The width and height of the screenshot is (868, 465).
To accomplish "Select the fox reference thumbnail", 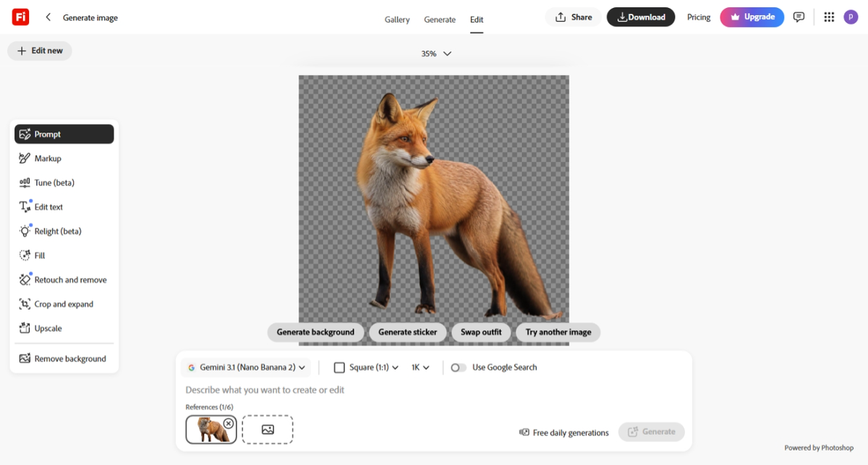I will (x=210, y=430).
